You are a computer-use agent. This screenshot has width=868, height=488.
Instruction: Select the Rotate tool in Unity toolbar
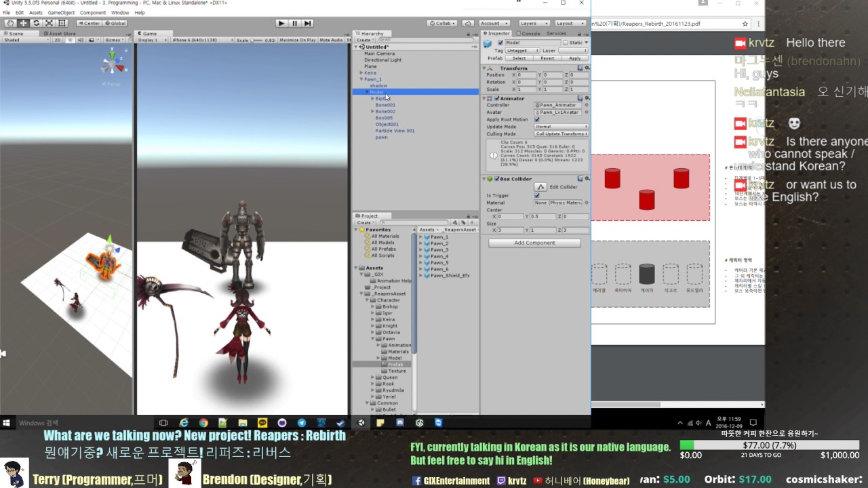point(36,23)
